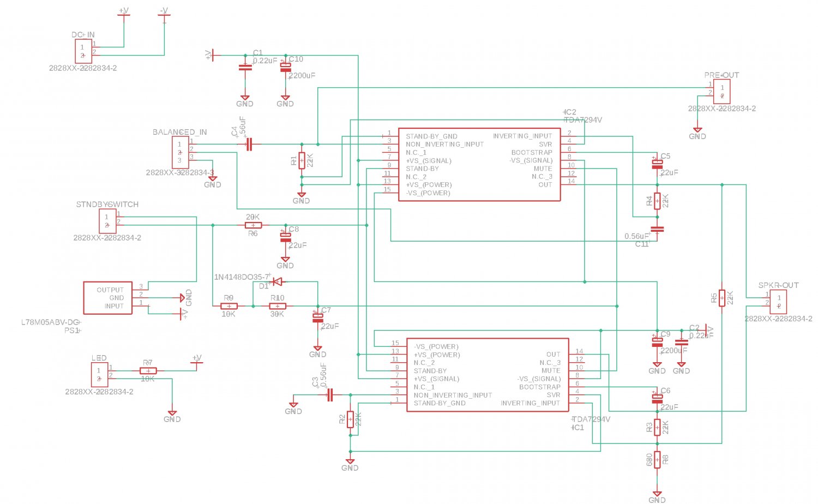The width and height of the screenshot is (818, 504).
Task: Select the DC-IN connector symbol
Action: point(83,51)
